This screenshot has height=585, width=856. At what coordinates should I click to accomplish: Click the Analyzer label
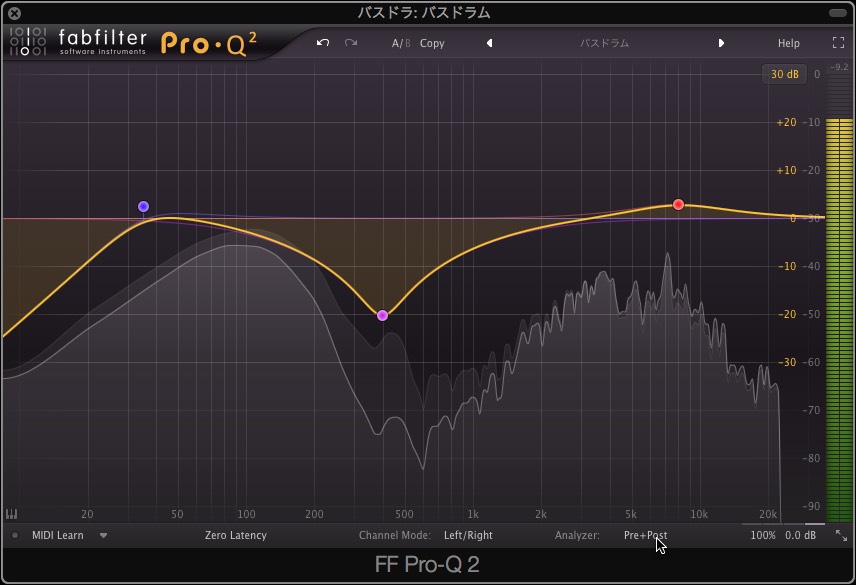577,535
